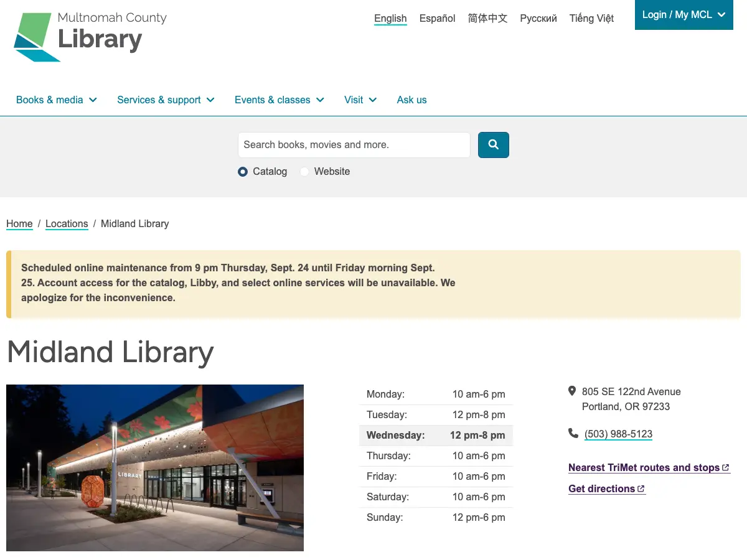Image resolution: width=747 pixels, height=560 pixels.
Task: Click Midland Library breadcrumb text
Action: pyautogui.click(x=135, y=224)
